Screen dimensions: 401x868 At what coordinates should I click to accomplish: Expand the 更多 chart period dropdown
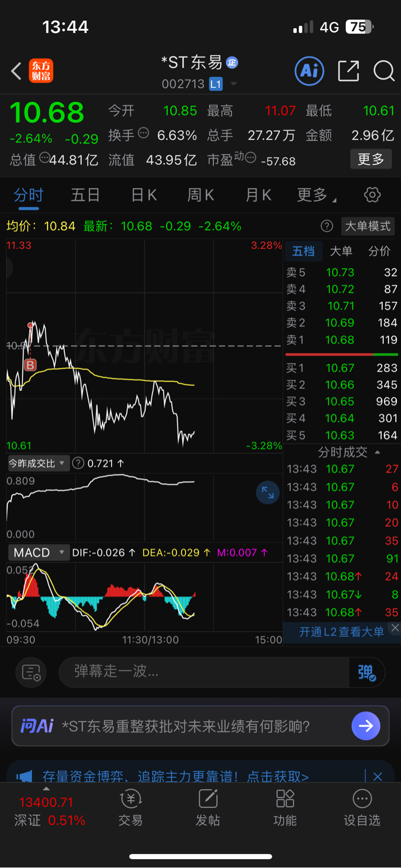click(316, 195)
